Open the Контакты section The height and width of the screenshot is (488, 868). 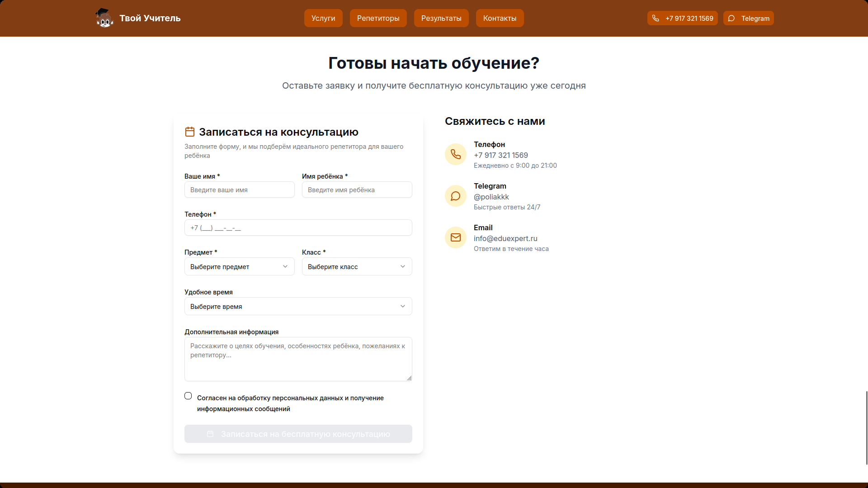click(x=500, y=18)
